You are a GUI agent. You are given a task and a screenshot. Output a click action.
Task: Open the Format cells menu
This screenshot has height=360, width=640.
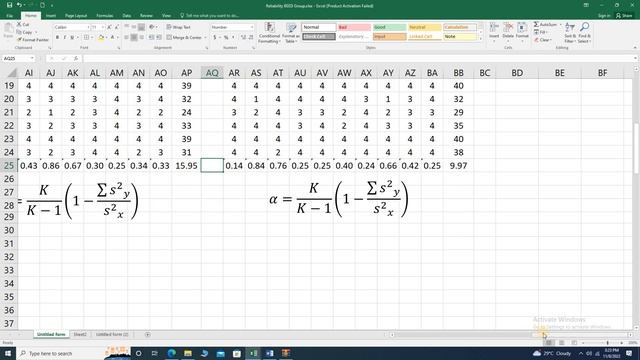(522, 32)
